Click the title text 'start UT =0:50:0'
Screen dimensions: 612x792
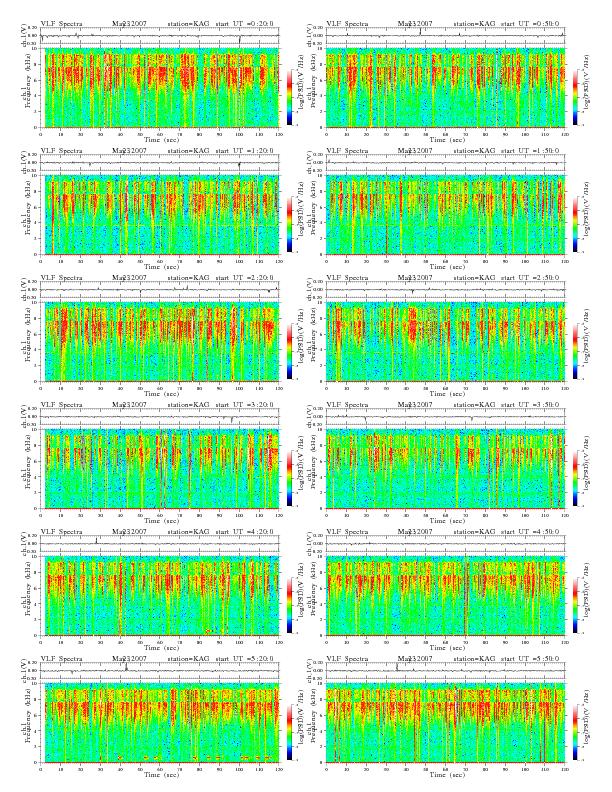pyautogui.click(x=530, y=23)
